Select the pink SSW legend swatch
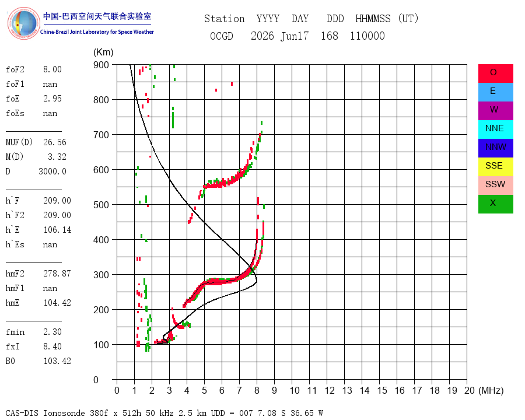 tap(495, 185)
